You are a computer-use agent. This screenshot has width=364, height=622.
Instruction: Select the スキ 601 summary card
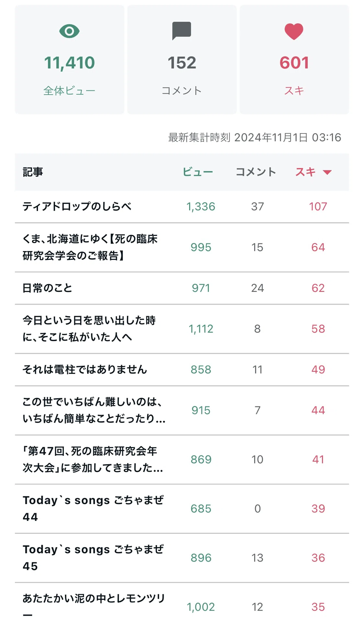point(294,60)
